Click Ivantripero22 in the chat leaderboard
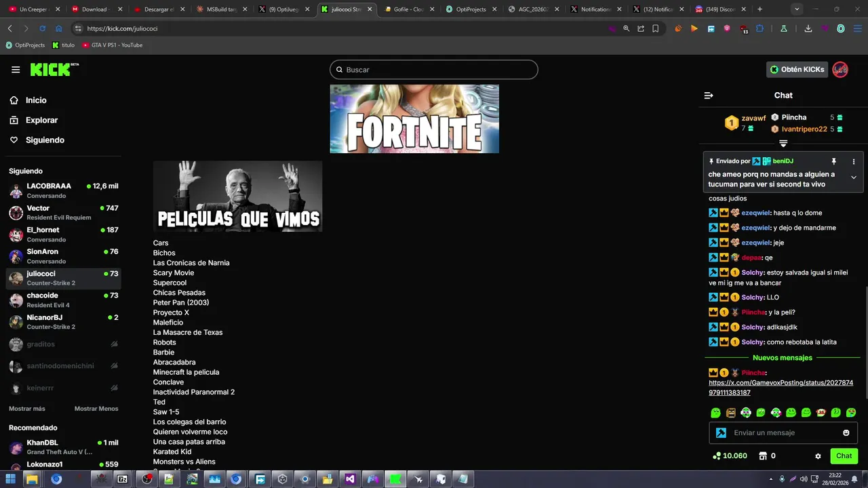Image resolution: width=868 pixels, height=488 pixels. (x=804, y=129)
